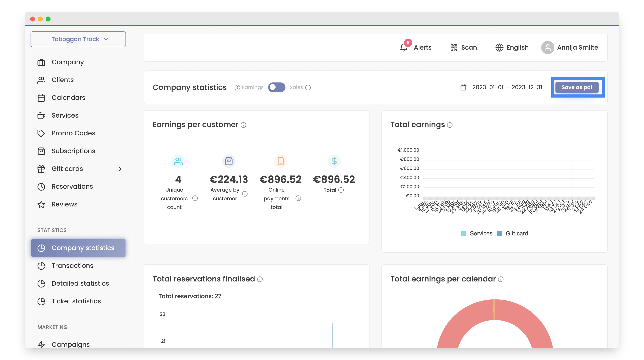Click info icon beside Total earnings

(450, 125)
